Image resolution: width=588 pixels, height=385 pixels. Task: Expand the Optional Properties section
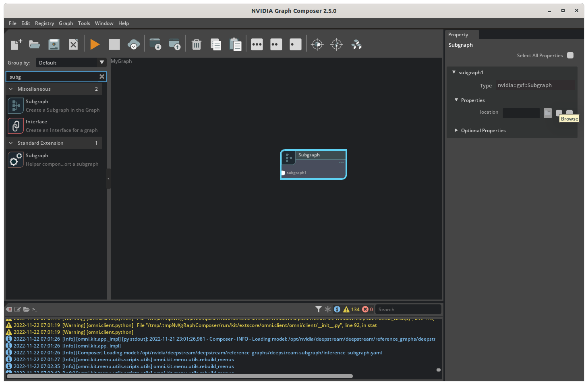point(456,130)
